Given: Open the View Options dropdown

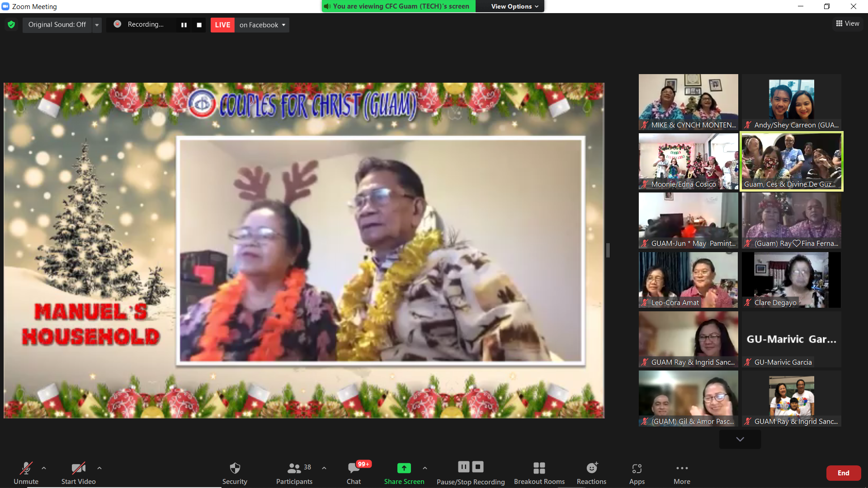Looking at the screenshot, I should pyautogui.click(x=514, y=6).
